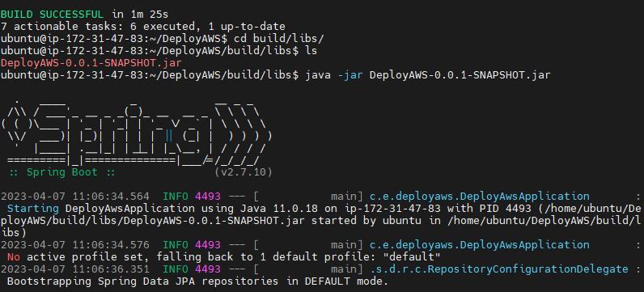Click the "ls" command text

point(311,51)
